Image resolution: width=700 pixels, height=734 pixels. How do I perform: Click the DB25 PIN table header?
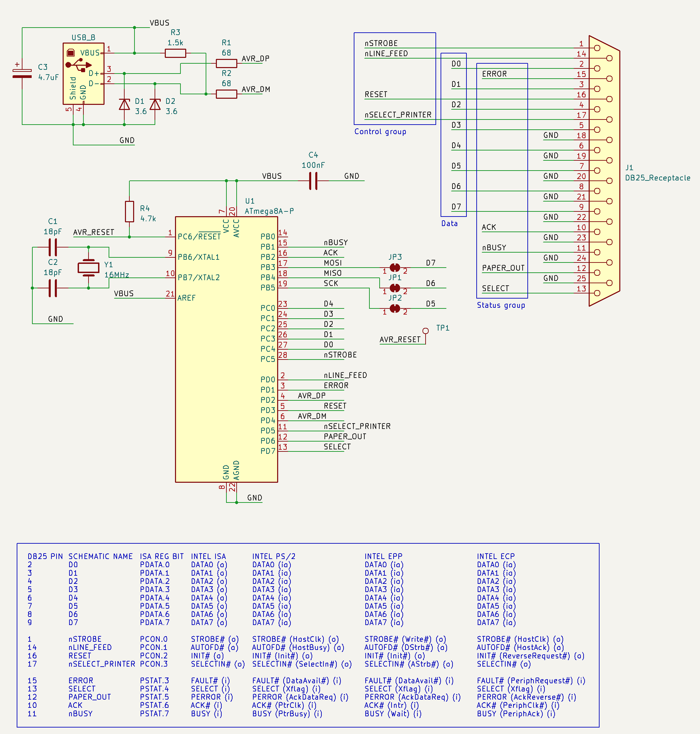(45, 556)
